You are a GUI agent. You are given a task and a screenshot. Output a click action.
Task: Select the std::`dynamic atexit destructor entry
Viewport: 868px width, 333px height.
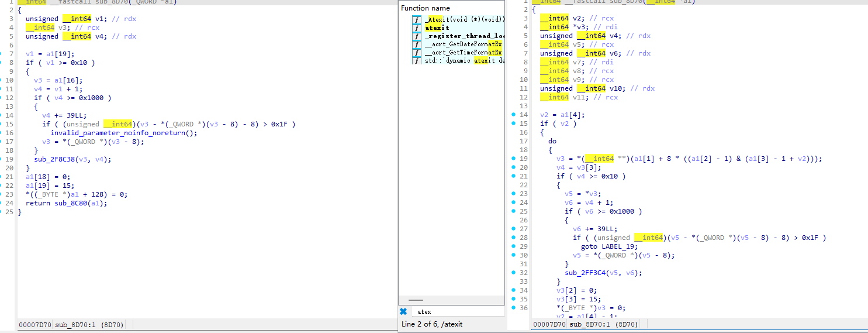click(465, 60)
